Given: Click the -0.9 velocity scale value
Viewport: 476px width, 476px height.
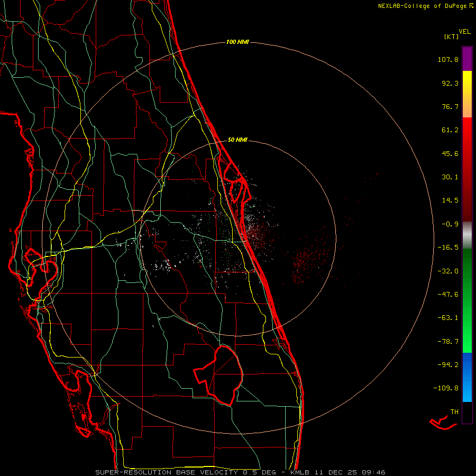Looking at the screenshot, I should tap(450, 224).
